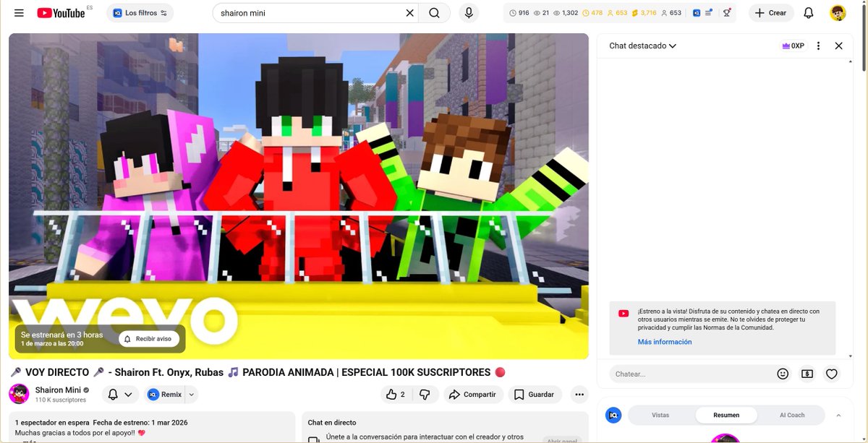Viewport: 868px width, 443px height.
Task: Open the vidIQ list icon with dot
Action: pyautogui.click(x=710, y=13)
